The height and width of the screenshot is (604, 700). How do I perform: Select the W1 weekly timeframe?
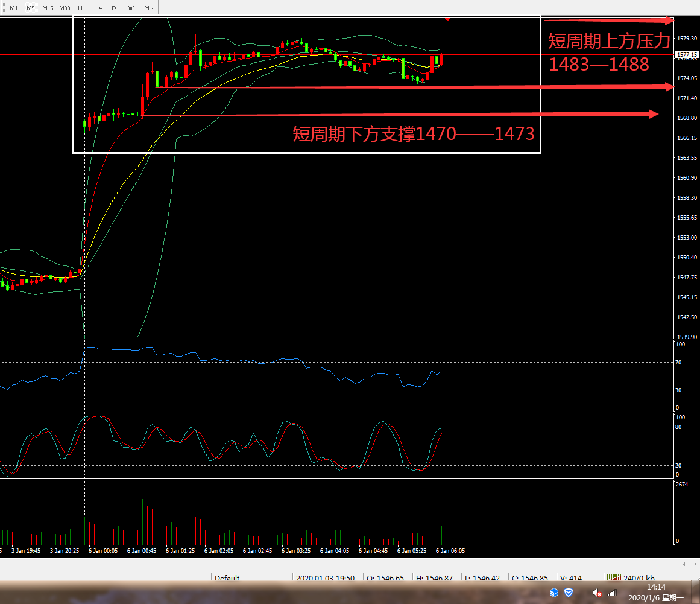click(x=132, y=8)
